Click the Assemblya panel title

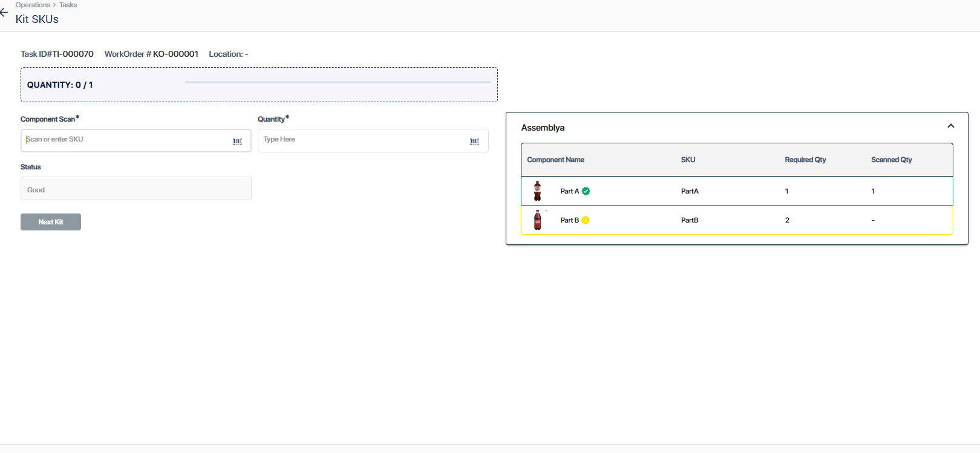pyautogui.click(x=543, y=128)
